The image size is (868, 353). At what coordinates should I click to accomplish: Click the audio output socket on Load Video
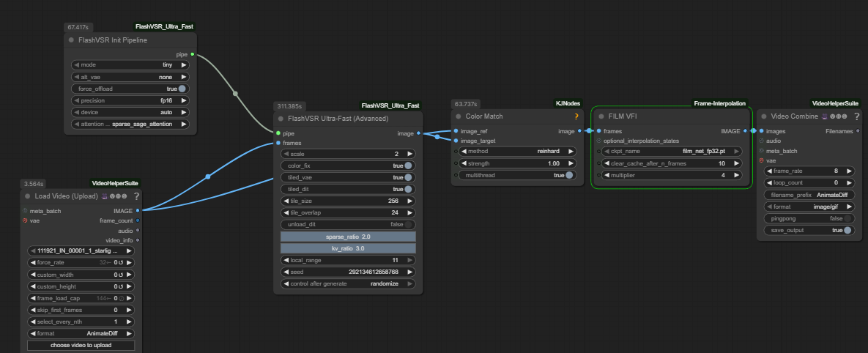(x=137, y=230)
